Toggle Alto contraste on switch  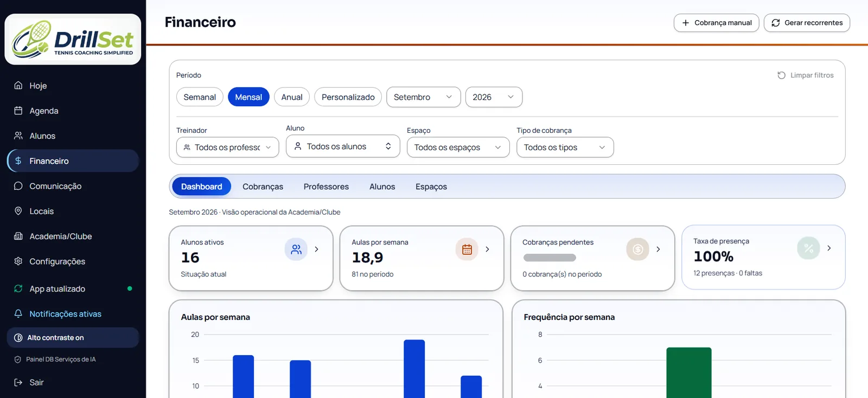pos(73,337)
